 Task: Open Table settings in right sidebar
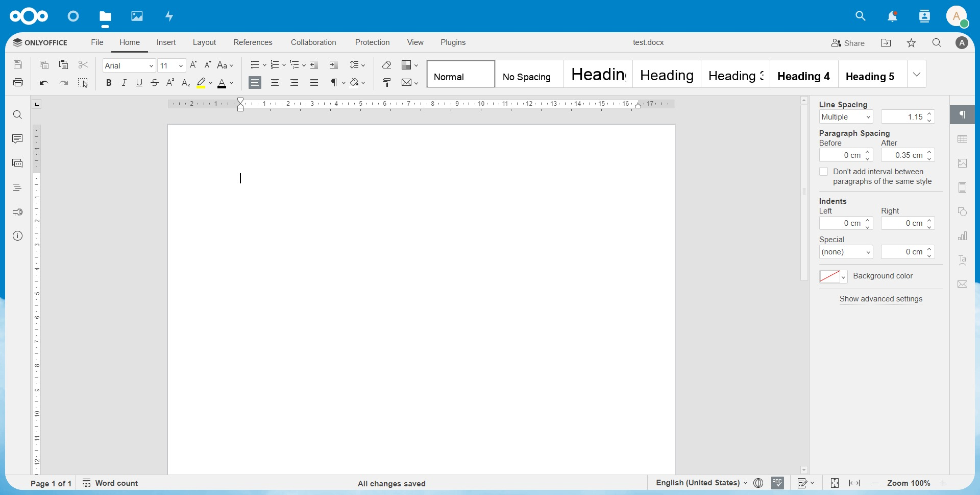pyautogui.click(x=963, y=139)
